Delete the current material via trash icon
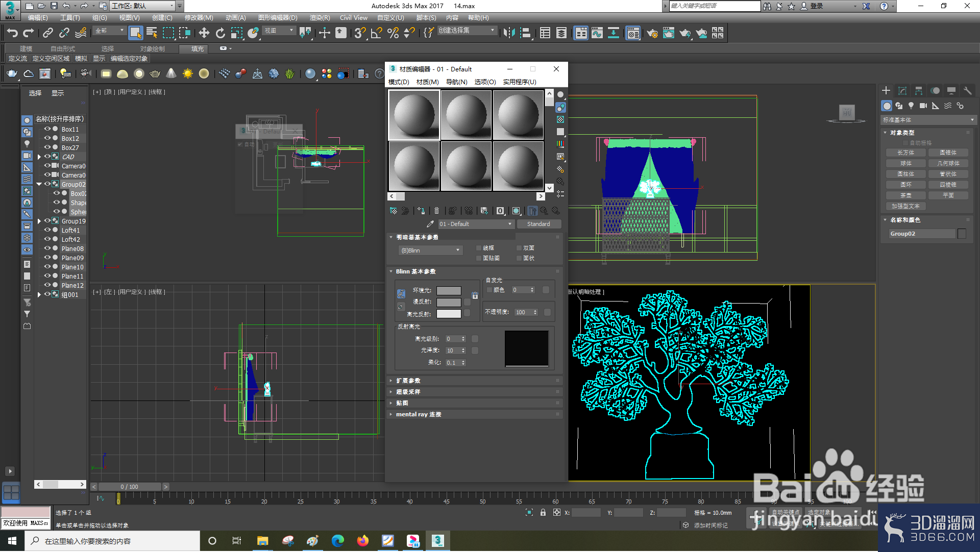The width and height of the screenshot is (980, 552). tap(436, 210)
